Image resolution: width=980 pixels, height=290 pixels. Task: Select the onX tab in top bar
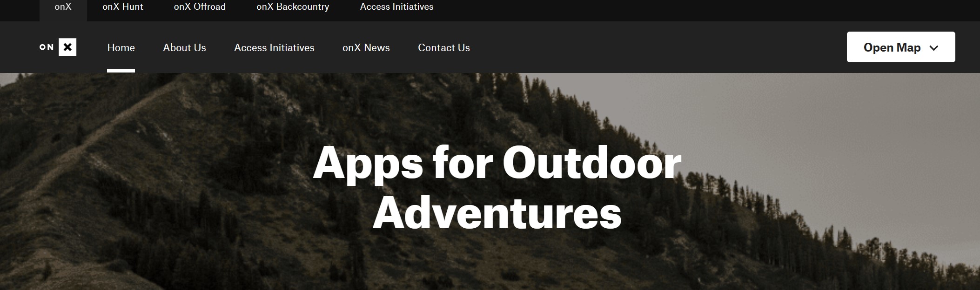[63, 7]
